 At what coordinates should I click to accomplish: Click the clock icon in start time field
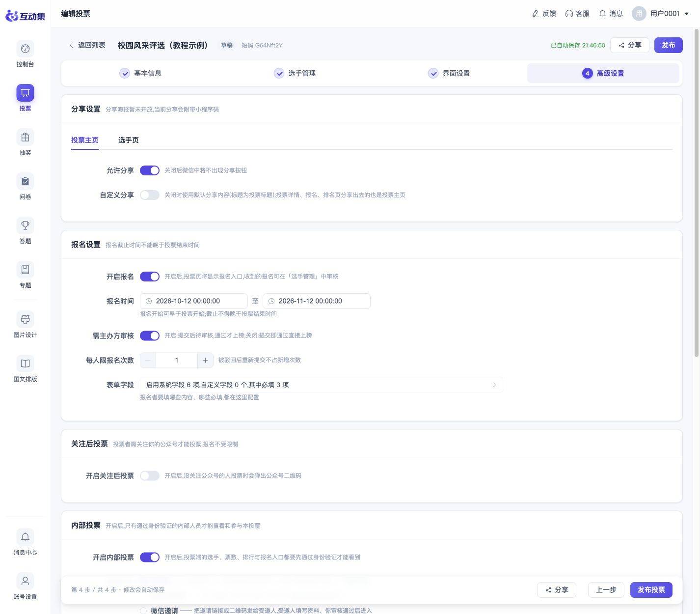click(149, 301)
